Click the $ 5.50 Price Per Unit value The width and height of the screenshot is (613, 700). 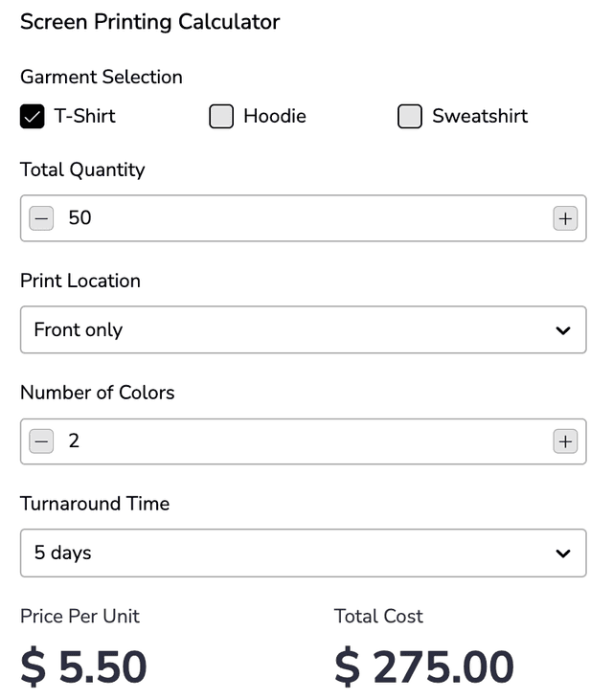coord(83,666)
